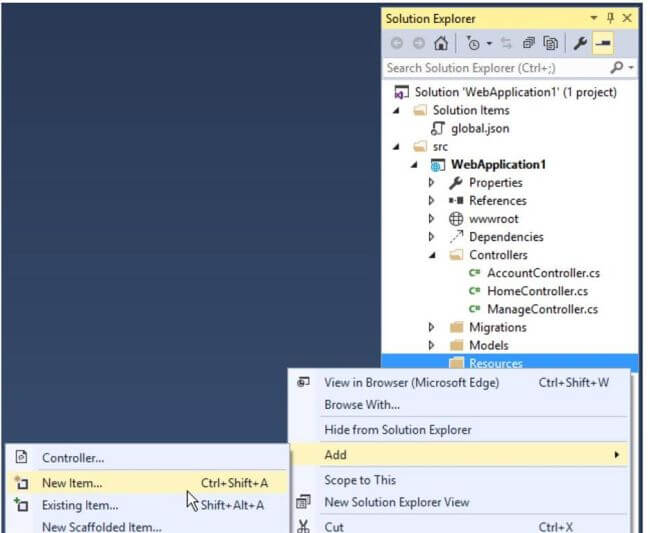The height and width of the screenshot is (533, 650).
Task: Click the globe icon of wwwroot
Action: click(456, 219)
